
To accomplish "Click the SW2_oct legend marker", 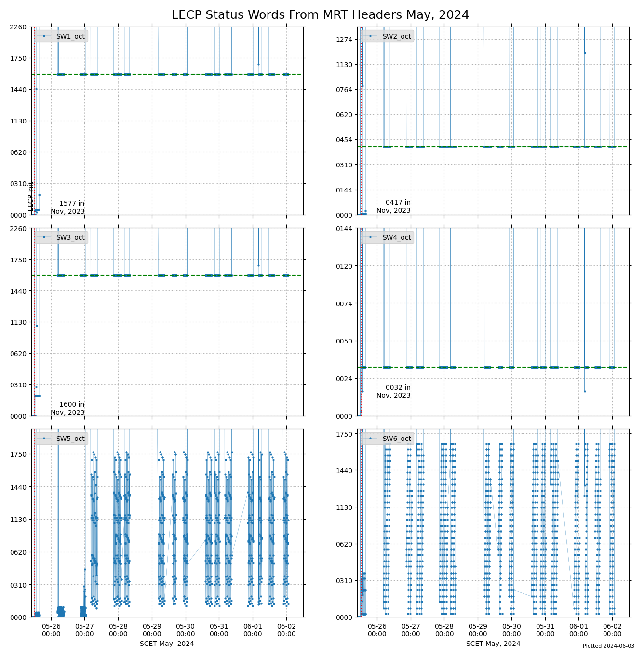I will [x=370, y=36].
